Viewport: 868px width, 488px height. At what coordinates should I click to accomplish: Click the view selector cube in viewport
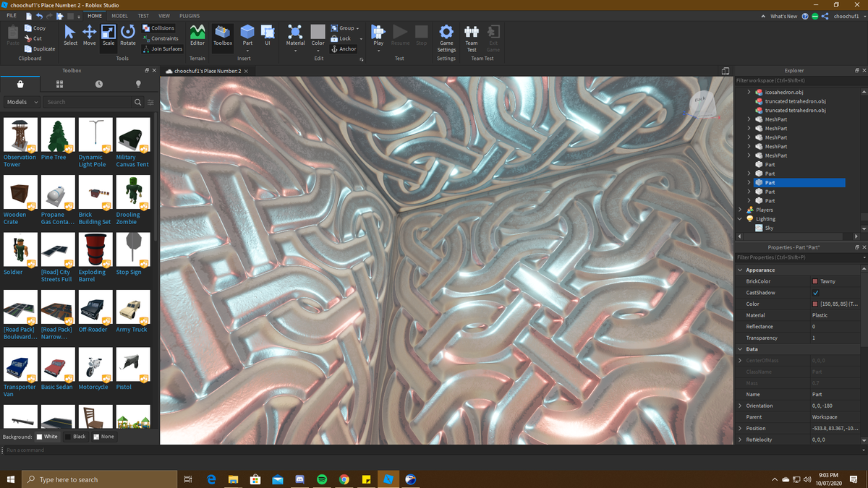point(701,106)
